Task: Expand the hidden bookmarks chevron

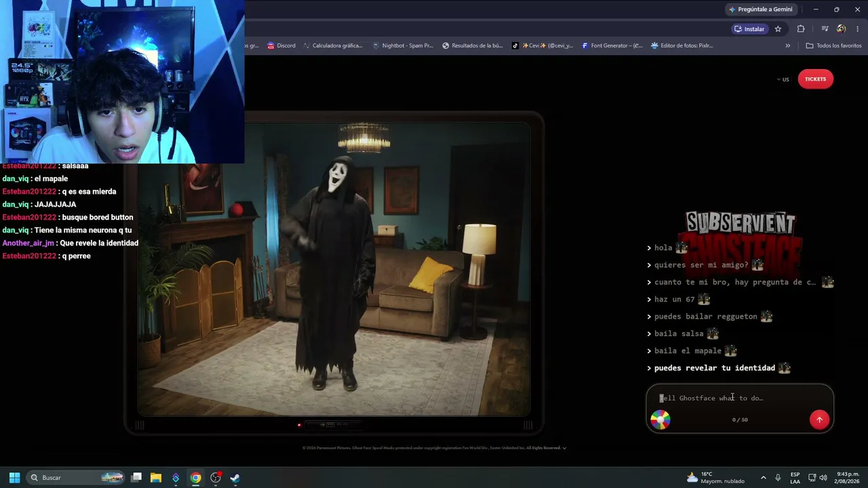Action: [x=787, y=46]
